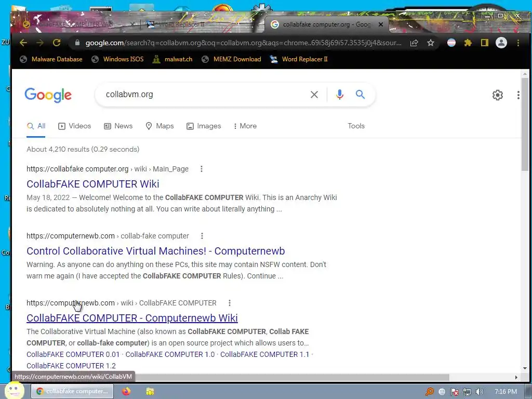The image size is (532, 399).
Task: Click the scroll-down arrow of vertical scrollbar
Action: click(x=525, y=368)
